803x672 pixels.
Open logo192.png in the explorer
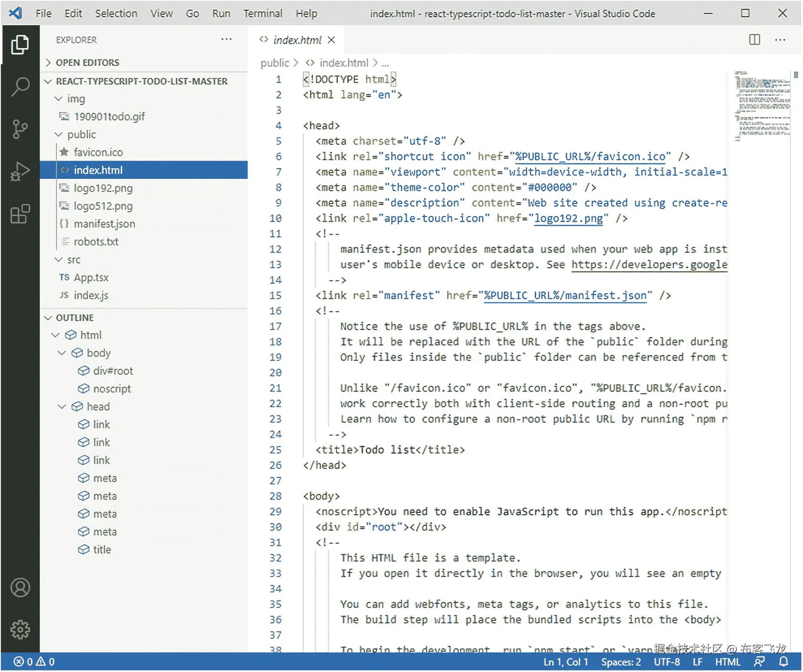point(143,188)
